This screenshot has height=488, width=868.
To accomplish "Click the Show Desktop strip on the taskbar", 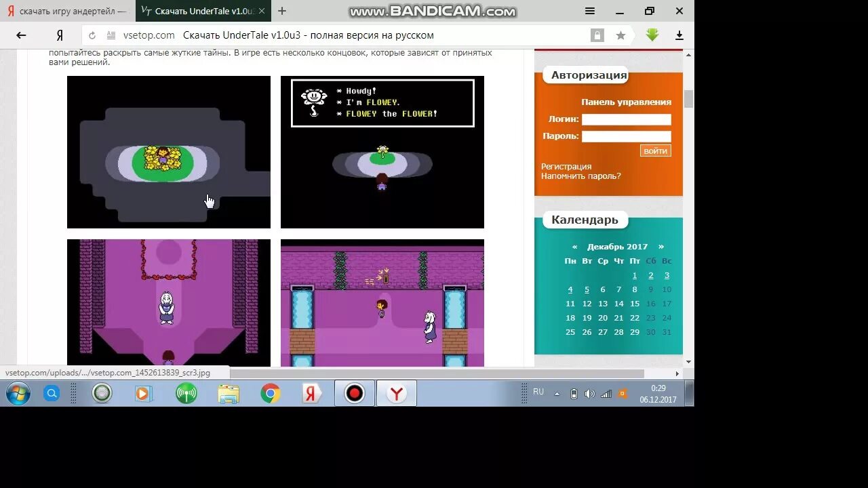I will click(689, 393).
